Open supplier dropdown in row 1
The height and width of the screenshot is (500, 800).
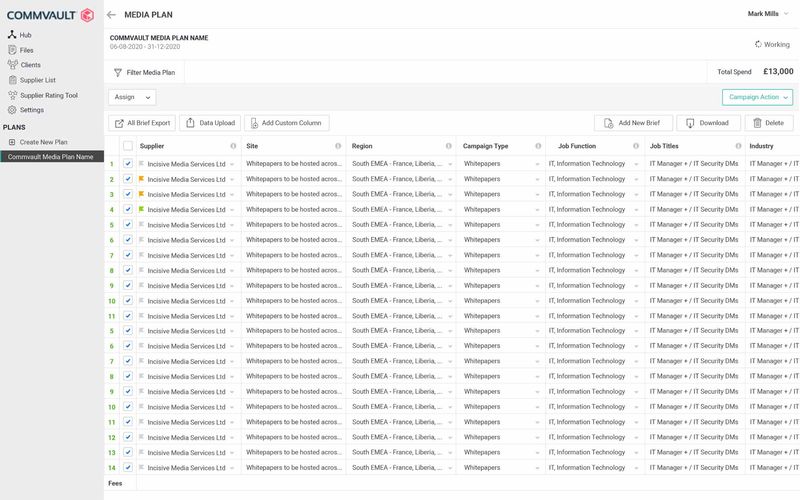coord(232,164)
